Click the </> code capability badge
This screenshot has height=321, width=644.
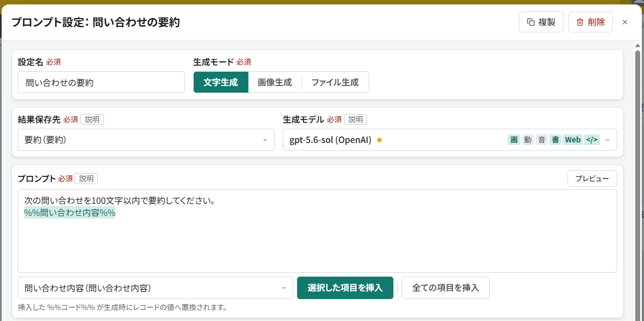tap(592, 140)
